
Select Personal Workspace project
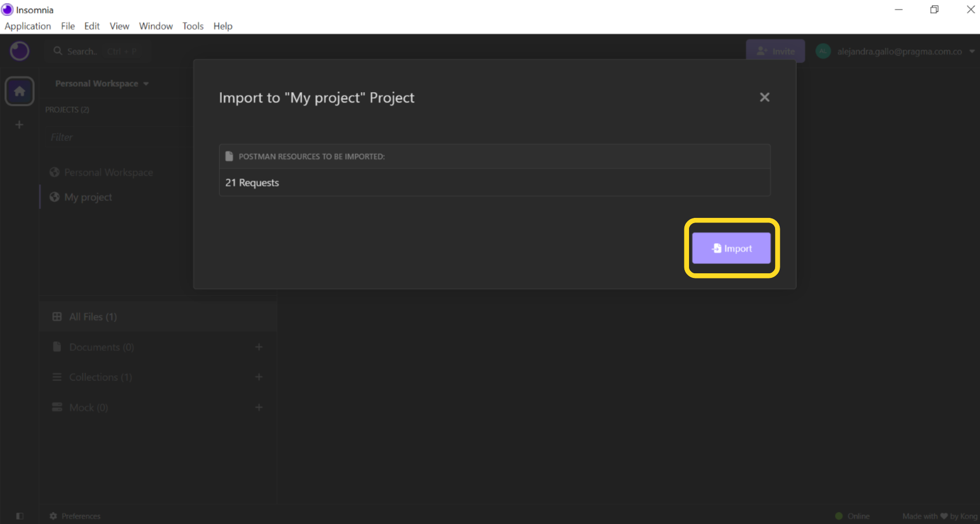click(109, 172)
